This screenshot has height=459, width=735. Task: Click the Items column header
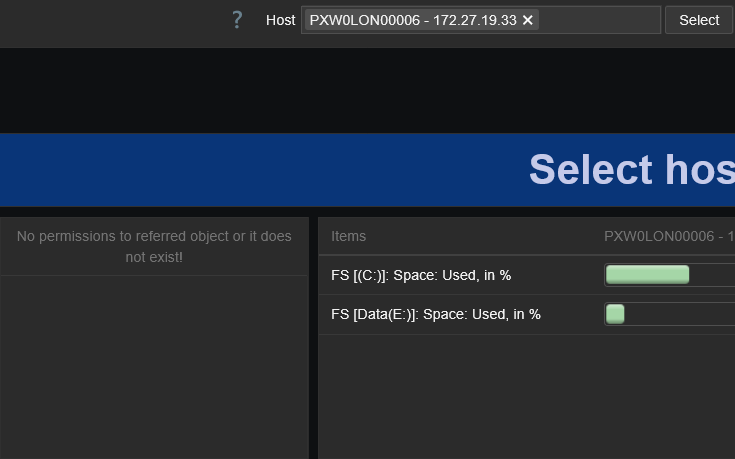click(349, 236)
